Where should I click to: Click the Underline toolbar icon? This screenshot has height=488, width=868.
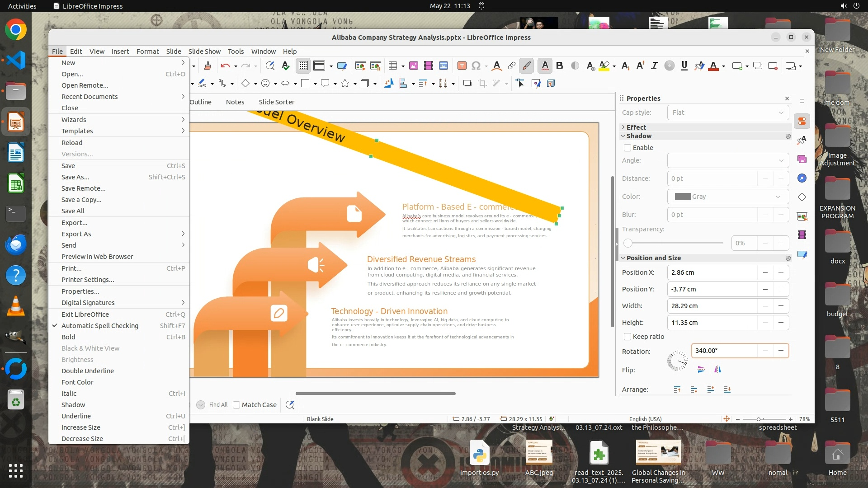pos(684,66)
